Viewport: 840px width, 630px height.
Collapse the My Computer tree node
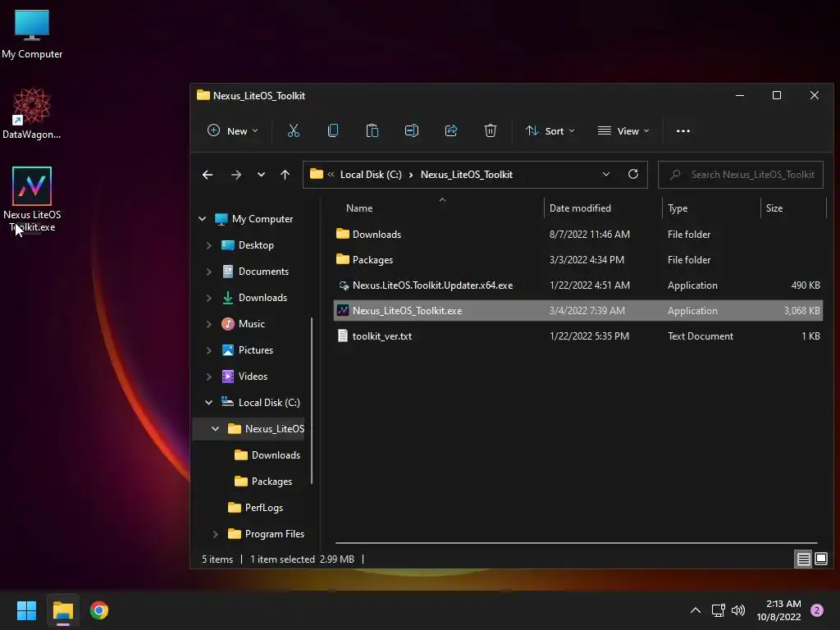203,218
